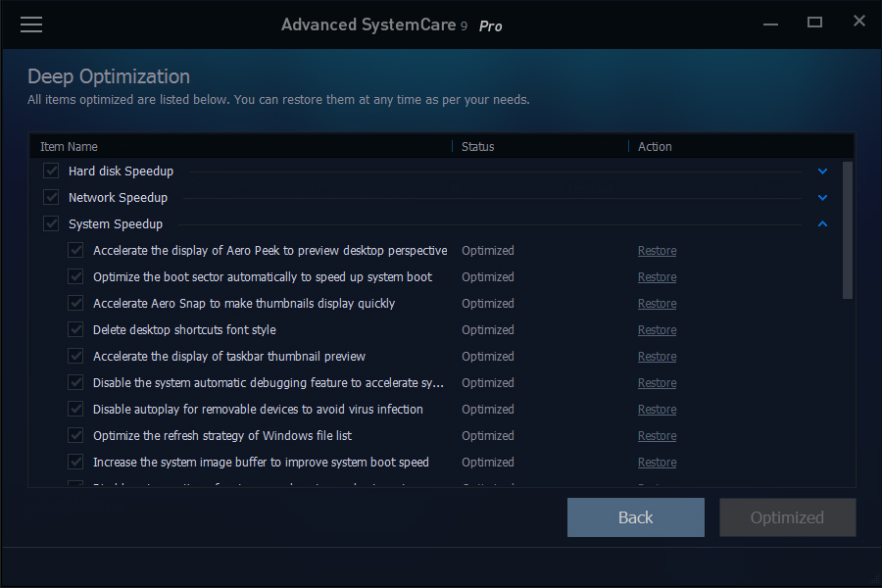
Task: Restore the system automatic debugging setting
Action: tap(657, 382)
